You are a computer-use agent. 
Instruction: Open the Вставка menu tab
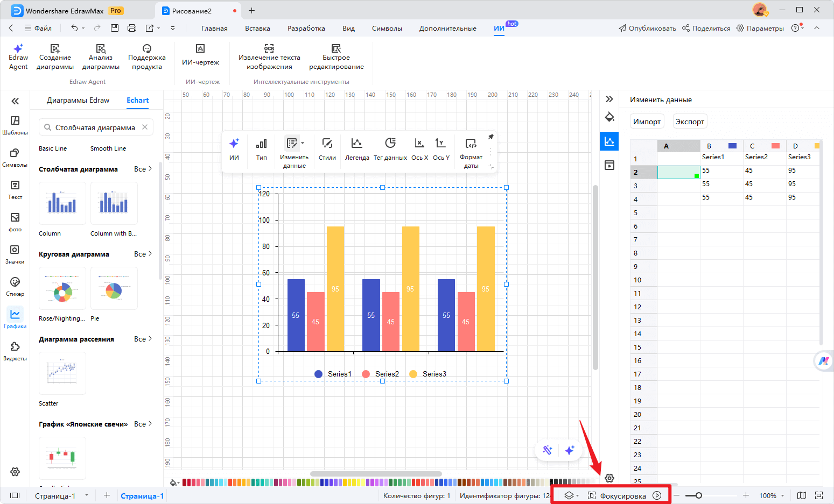(257, 29)
